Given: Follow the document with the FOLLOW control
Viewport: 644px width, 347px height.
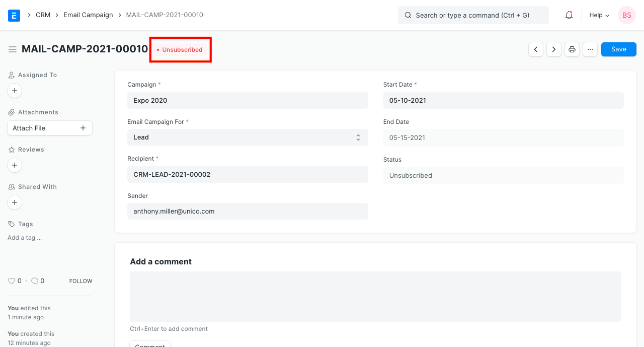Looking at the screenshot, I should 80,281.
